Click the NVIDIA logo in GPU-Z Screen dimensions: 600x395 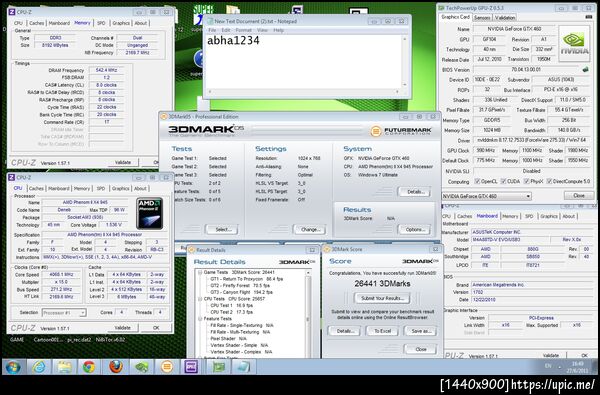574,44
